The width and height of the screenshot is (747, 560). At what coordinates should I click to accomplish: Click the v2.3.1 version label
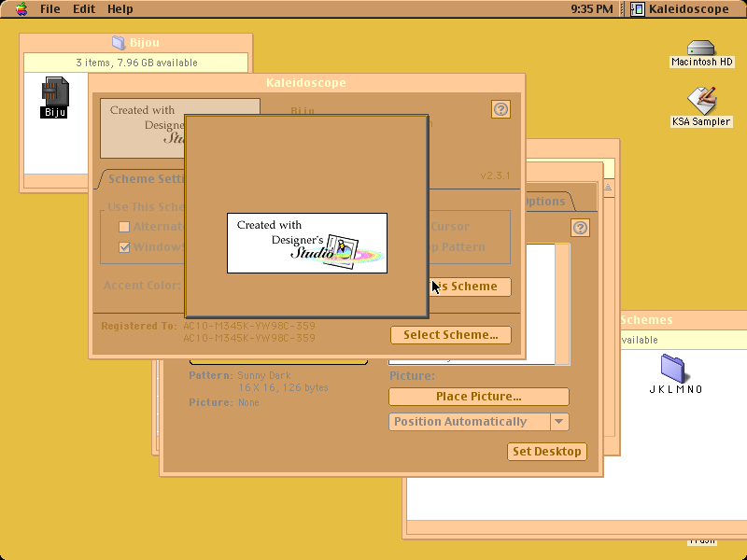pos(495,175)
